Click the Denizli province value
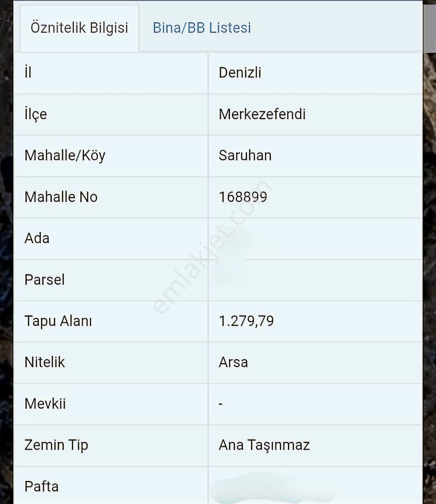Viewport: 436px width, 504px height. click(x=240, y=73)
